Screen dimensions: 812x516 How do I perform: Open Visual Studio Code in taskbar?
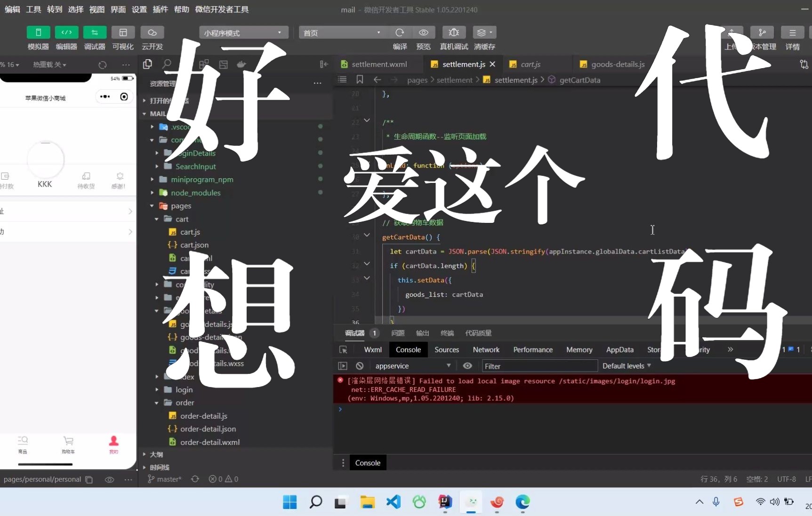coord(393,502)
